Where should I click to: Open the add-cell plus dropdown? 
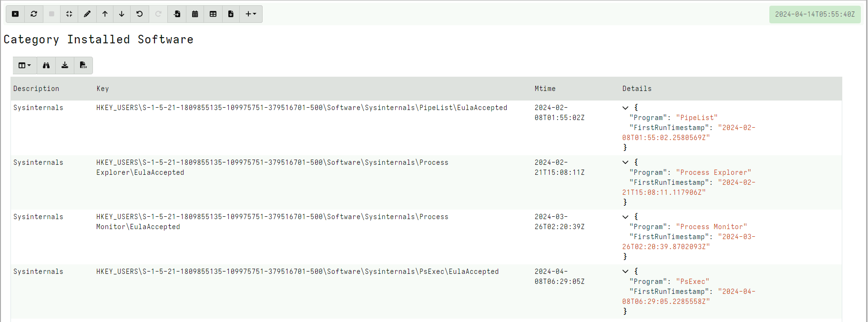250,14
